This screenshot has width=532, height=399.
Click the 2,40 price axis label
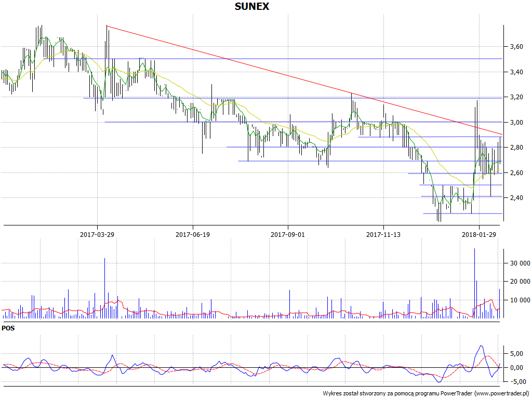pyautogui.click(x=516, y=198)
